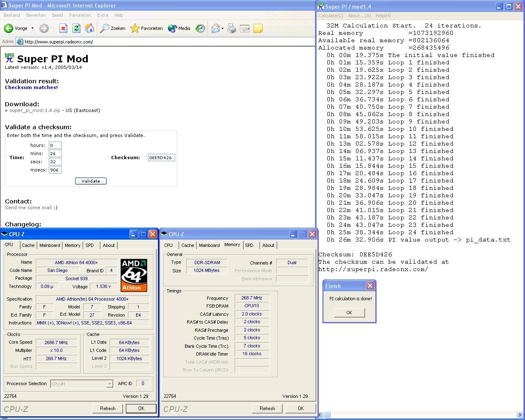Open the Favorieten menu in the menu bar

[80, 15]
